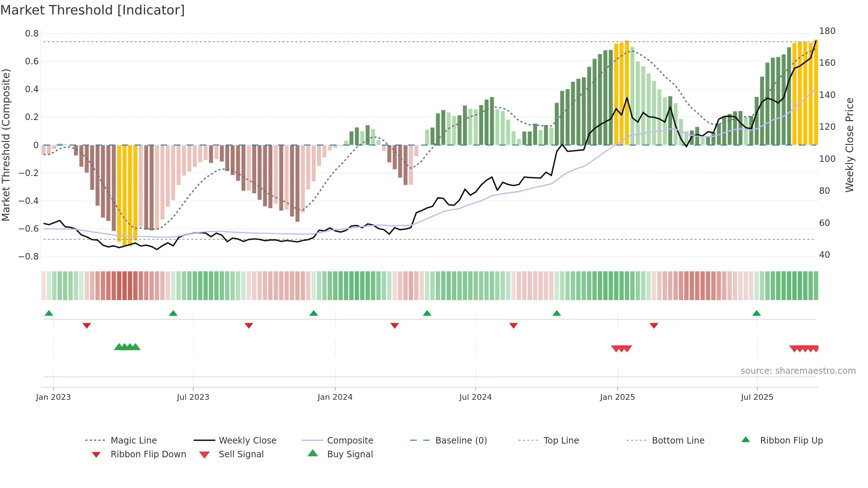Click the red flip-down triangle near August 2024
The image size is (868, 488).
tap(514, 326)
